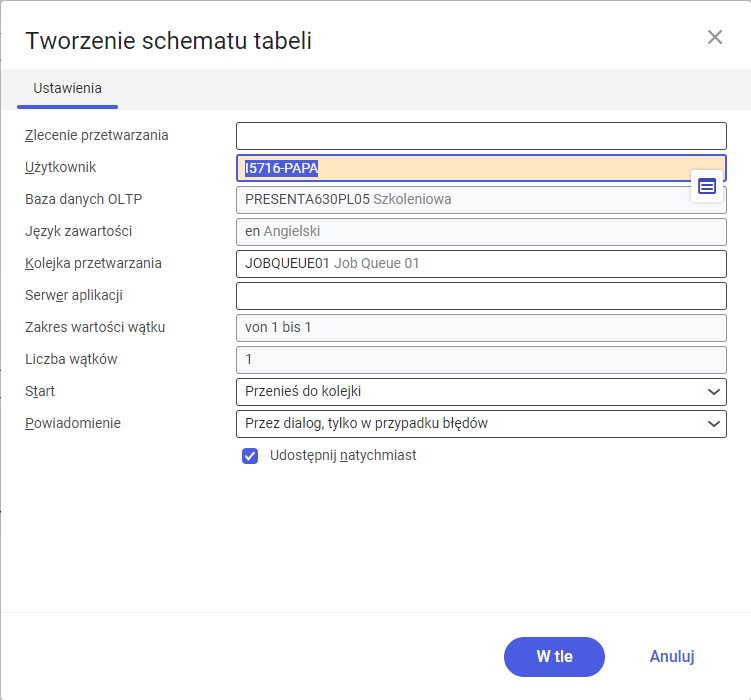Switch to the Ustawienia tab
This screenshot has width=751, height=700.
tap(68, 89)
